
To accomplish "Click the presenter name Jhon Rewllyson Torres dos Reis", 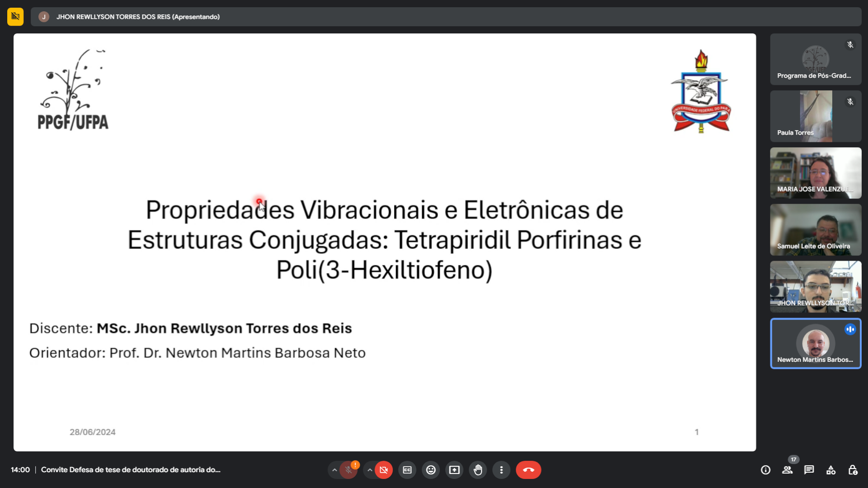I will click(x=138, y=17).
